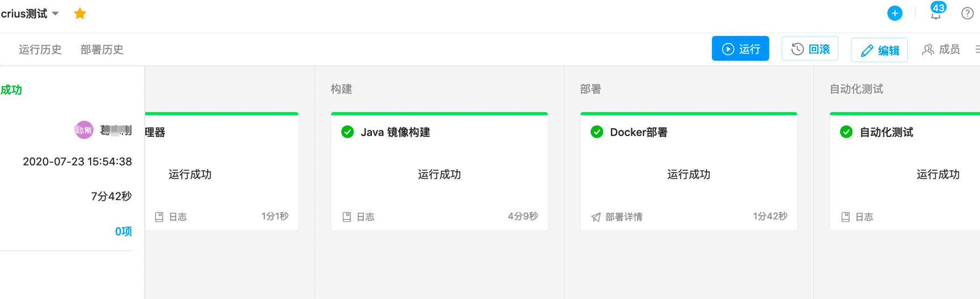Click 运行成功 in the Java 镜像构建 card
Screen dimensions: 980x299
coord(439,174)
